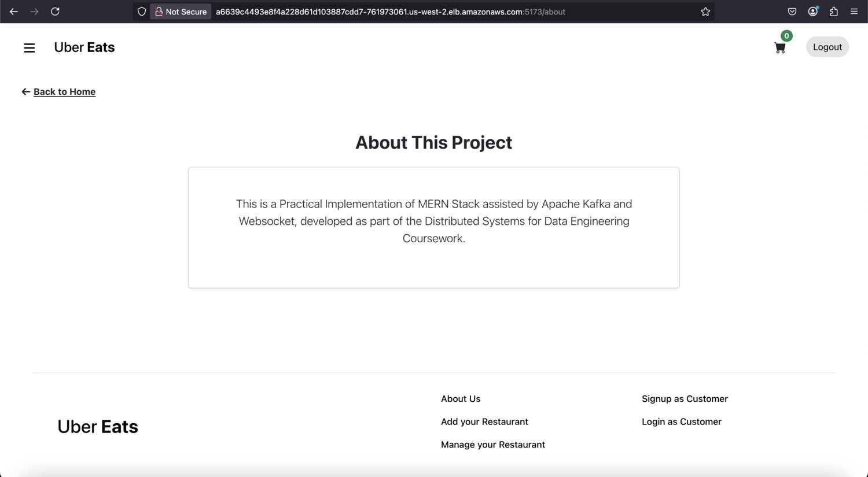Log out using the Logout button
The height and width of the screenshot is (477, 868).
827,47
